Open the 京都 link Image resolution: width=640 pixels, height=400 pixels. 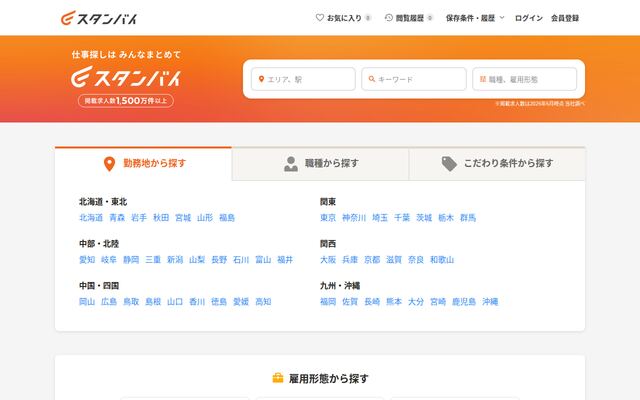pyautogui.click(x=372, y=260)
